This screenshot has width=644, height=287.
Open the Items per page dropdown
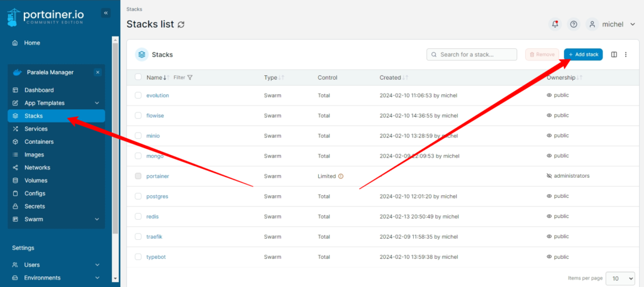(x=621, y=278)
